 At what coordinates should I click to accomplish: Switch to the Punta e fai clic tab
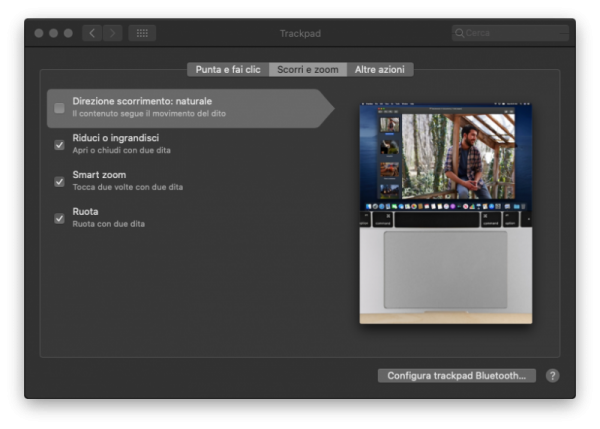(228, 70)
